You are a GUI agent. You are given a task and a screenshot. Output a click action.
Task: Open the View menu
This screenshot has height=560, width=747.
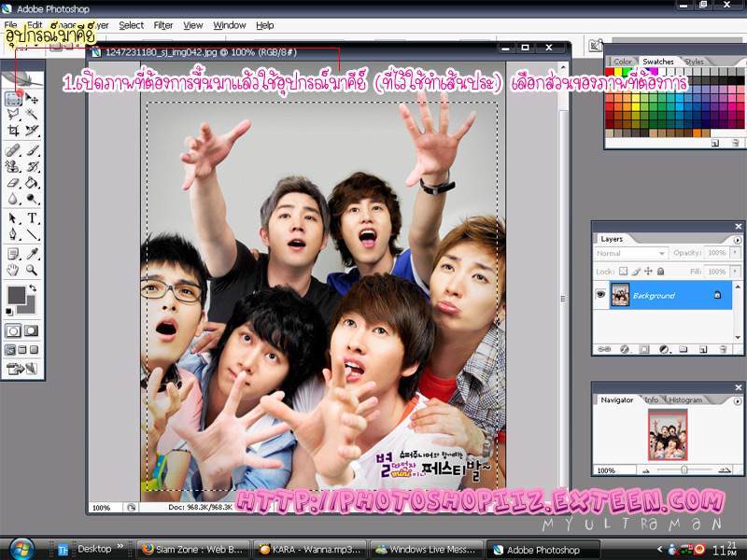point(193,25)
